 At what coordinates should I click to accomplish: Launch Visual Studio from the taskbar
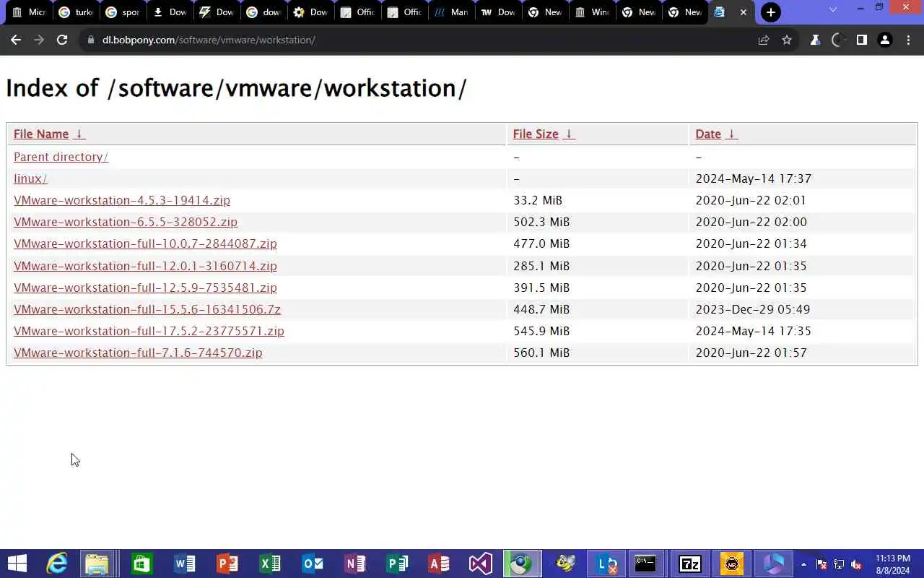pos(480,564)
